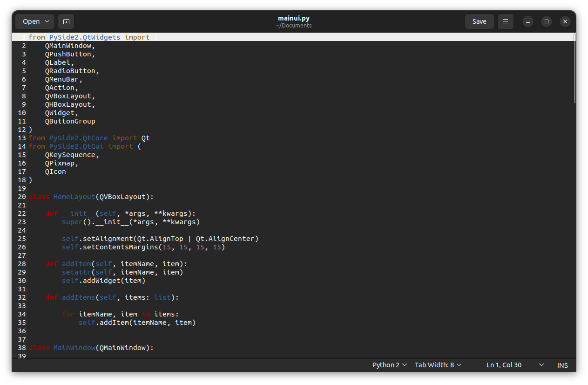Screen dimensions: 588x385
Task: Change indentation via the Tab Width dropdown
Action: tap(438, 365)
